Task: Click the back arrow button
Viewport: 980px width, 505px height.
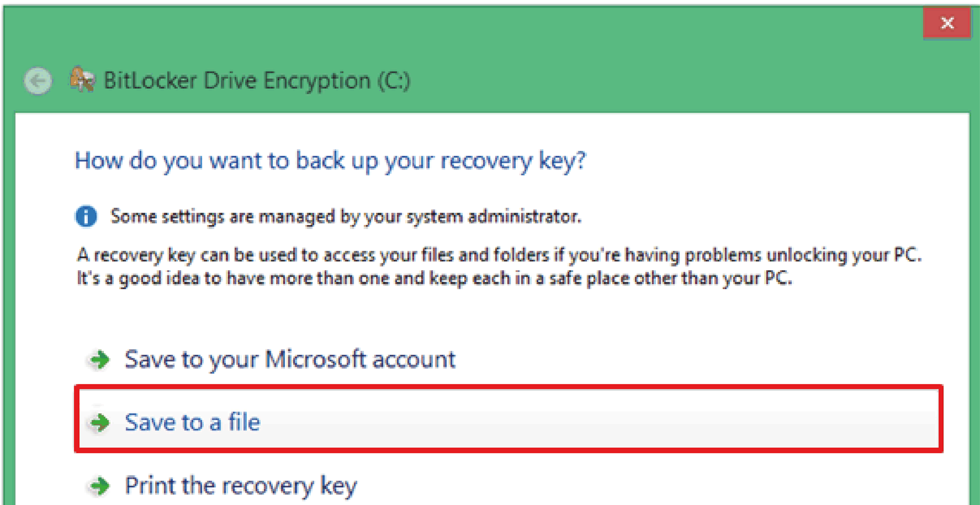Action: point(38,81)
